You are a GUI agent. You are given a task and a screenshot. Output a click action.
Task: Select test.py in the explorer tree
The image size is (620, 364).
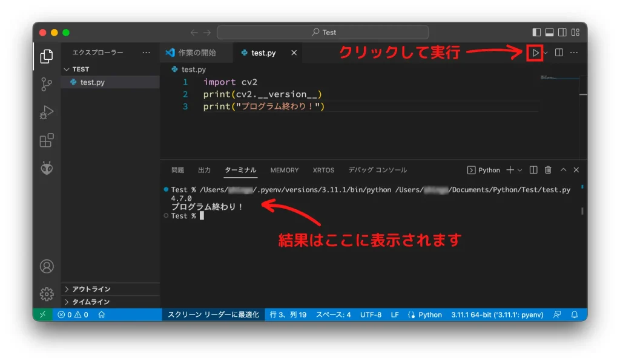pos(92,82)
